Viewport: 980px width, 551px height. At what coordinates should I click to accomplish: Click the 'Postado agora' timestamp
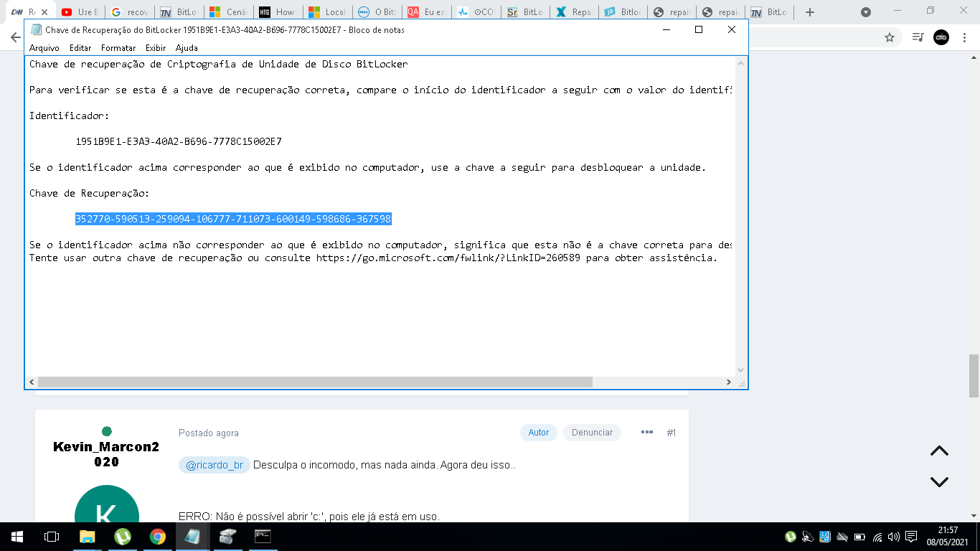209,433
